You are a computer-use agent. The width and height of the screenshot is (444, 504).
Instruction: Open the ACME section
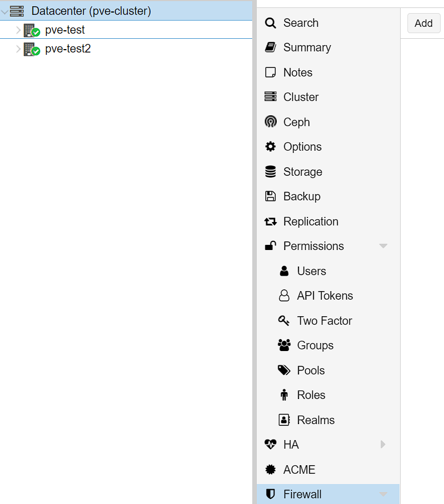300,470
